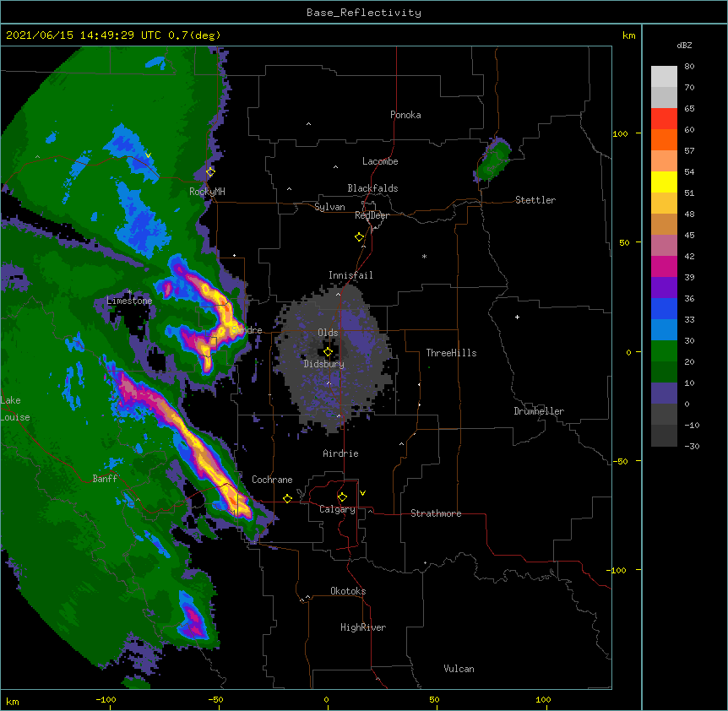Pick the light gray 70-80 dBZ legend color
728x711 pixels.
coord(664,77)
